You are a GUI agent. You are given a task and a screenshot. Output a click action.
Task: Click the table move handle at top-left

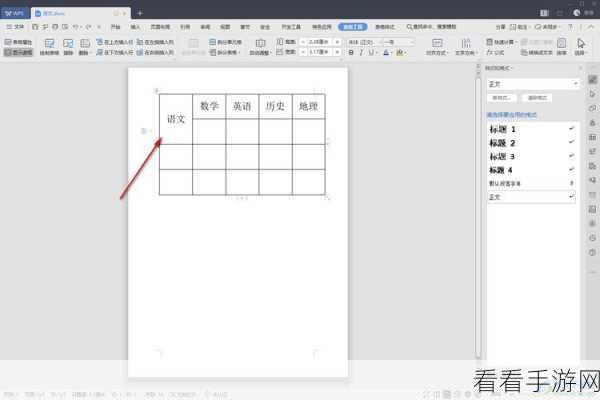(x=156, y=91)
